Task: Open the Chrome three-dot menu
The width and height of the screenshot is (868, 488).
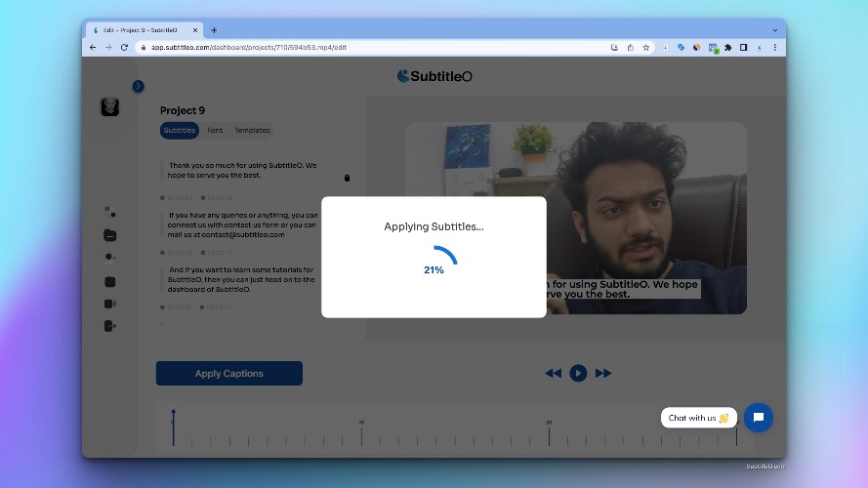Action: [x=775, y=48]
